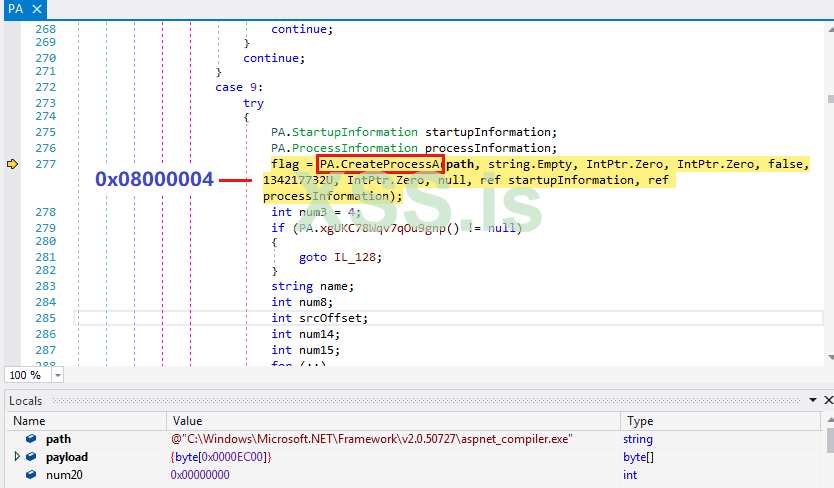Screen dimensions: 834x488
Task: Click the current statement arrow at line 277
Action: pos(12,164)
